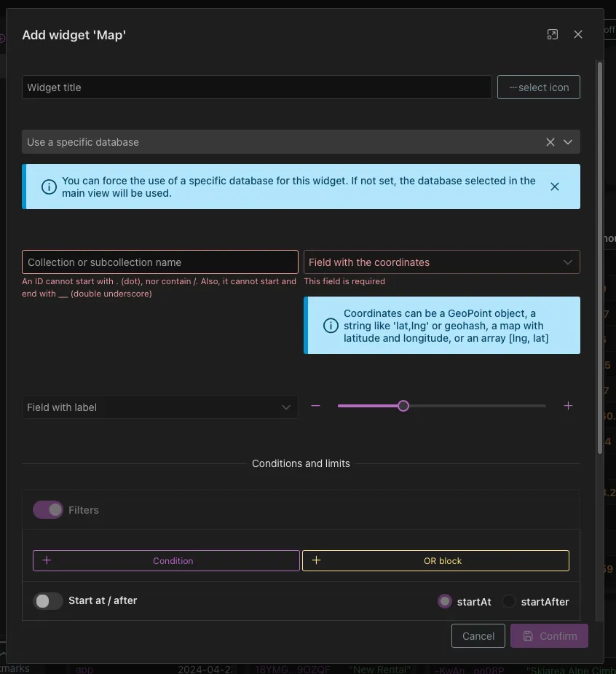616x674 pixels.
Task: Click the Confirm save button
Action: tap(549, 636)
